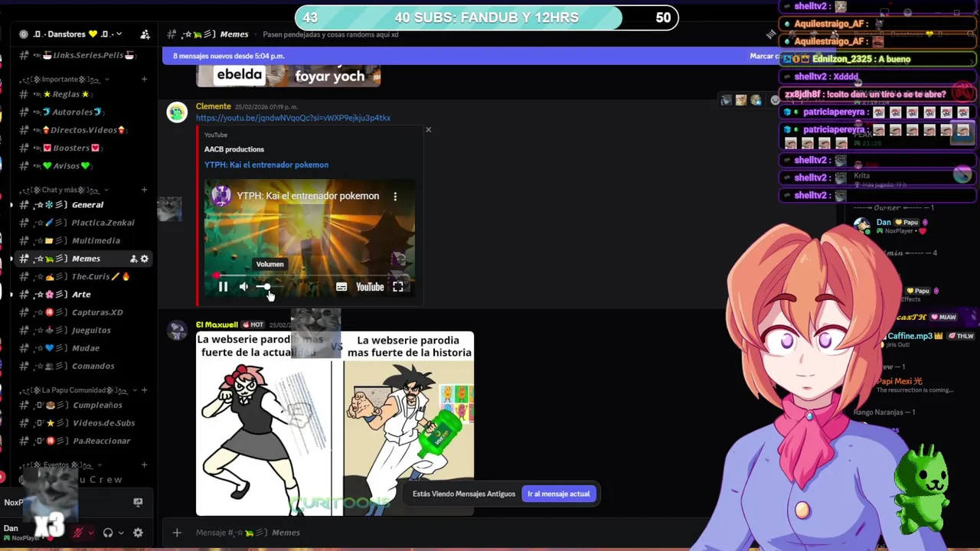Click the 40 SUBS goal progress bar

[x=486, y=18]
